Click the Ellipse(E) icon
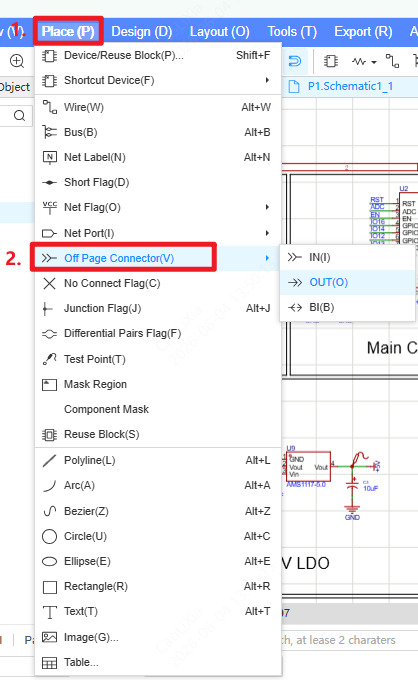Viewport: 418px width, 680px height. tap(49, 562)
